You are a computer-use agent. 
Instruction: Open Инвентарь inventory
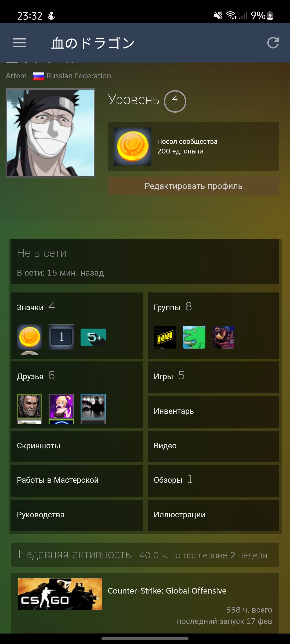214,412
